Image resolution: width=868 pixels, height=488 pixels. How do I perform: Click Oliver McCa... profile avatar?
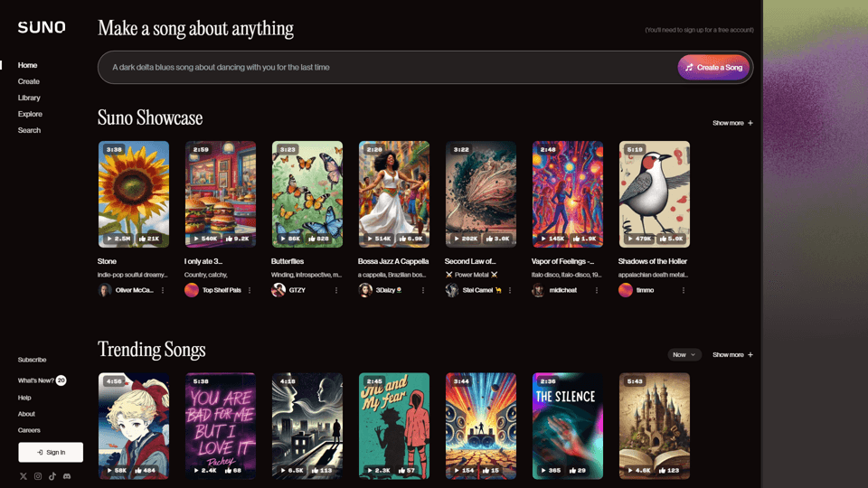[x=105, y=290]
